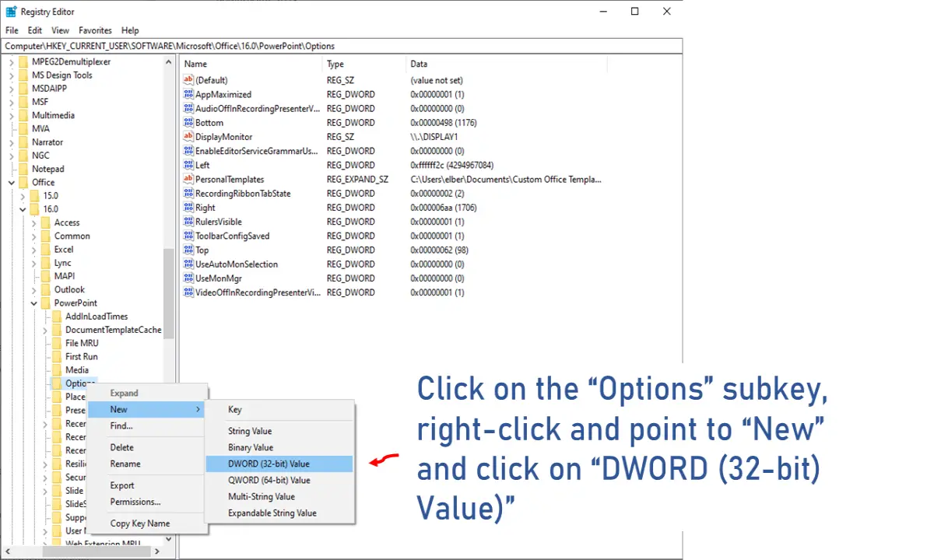Select the RecordingRibbonTabState value icon
Screen dimensions: 934x560
pos(188,193)
